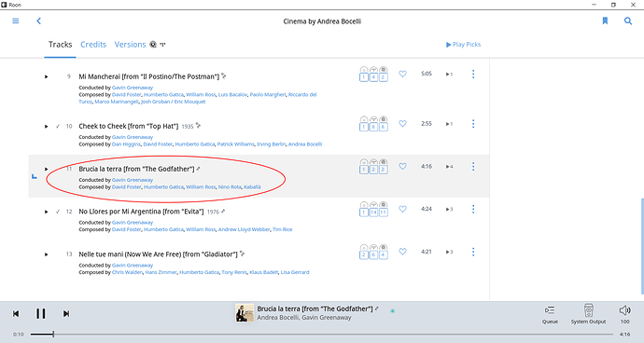Open the version badges for Mi Mancherai
The height and width of the screenshot is (343, 644).
(373, 74)
